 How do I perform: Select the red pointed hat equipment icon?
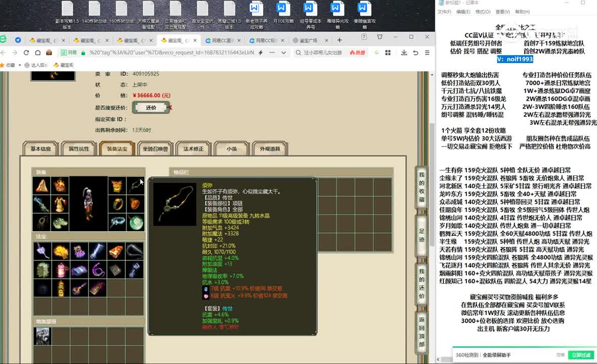click(42, 186)
